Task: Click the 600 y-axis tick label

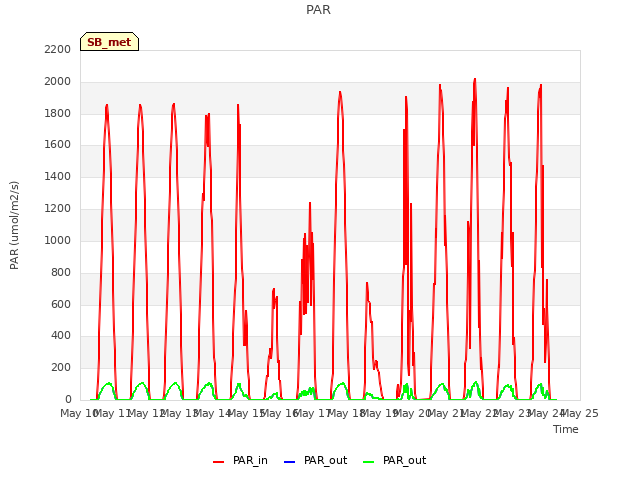Action: click(61, 304)
